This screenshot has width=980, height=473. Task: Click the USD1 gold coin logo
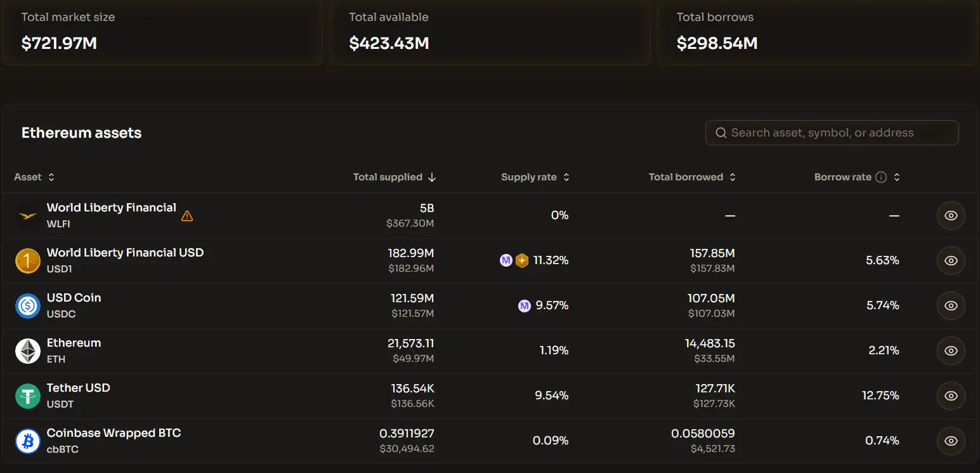(28, 261)
